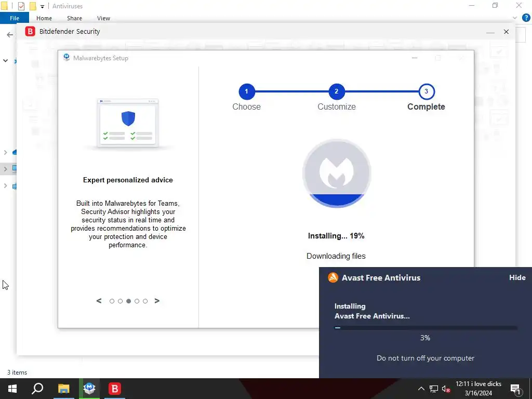Open the Windows Start menu

click(12, 389)
